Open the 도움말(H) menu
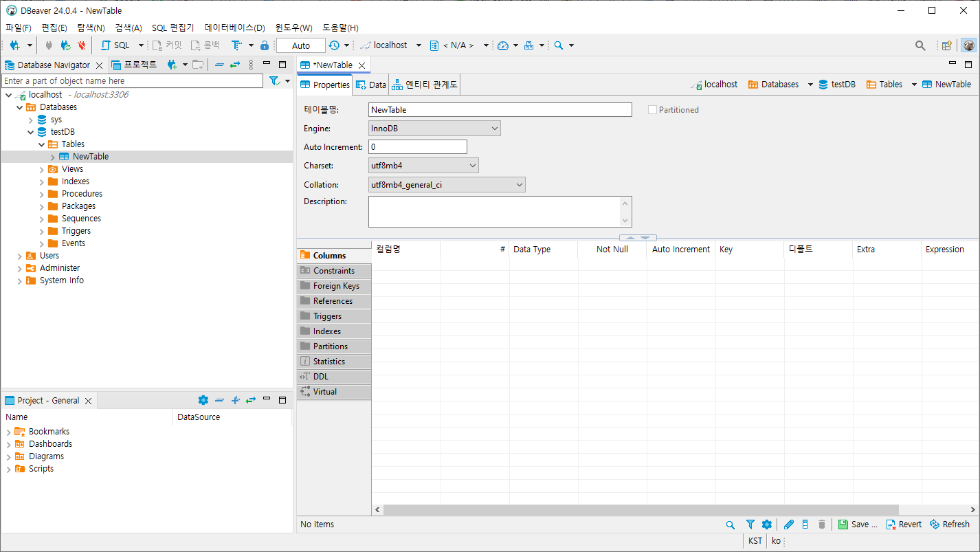Screen dimensions: 980x552 pos(340,28)
